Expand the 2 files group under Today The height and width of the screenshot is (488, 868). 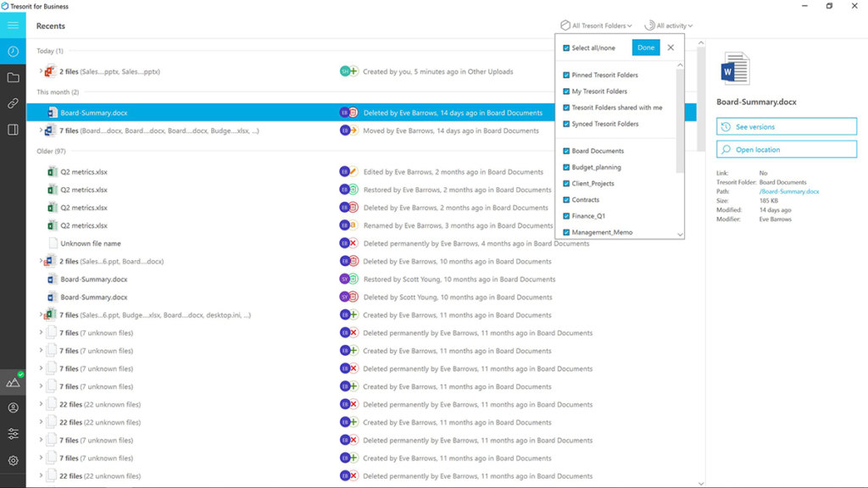[41, 72]
